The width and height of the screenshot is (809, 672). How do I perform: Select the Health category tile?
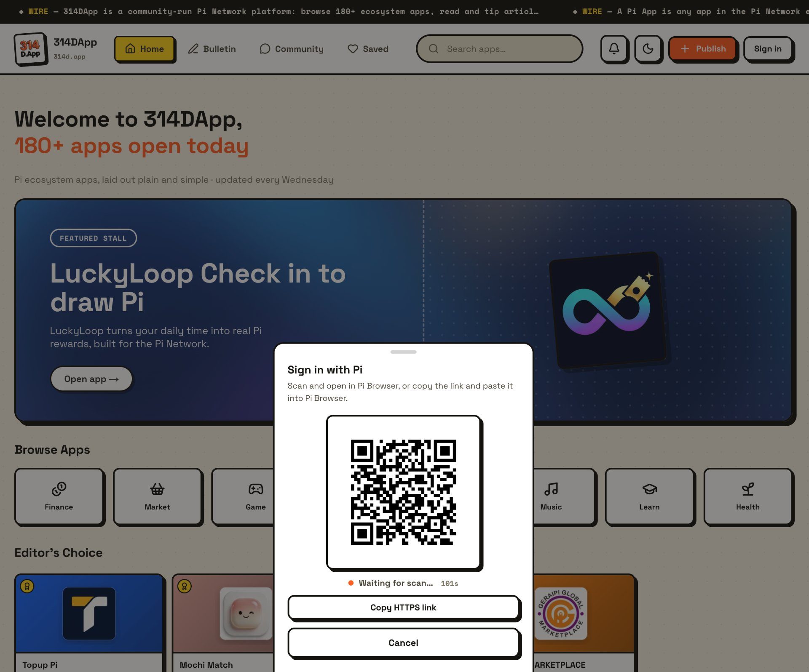click(748, 496)
